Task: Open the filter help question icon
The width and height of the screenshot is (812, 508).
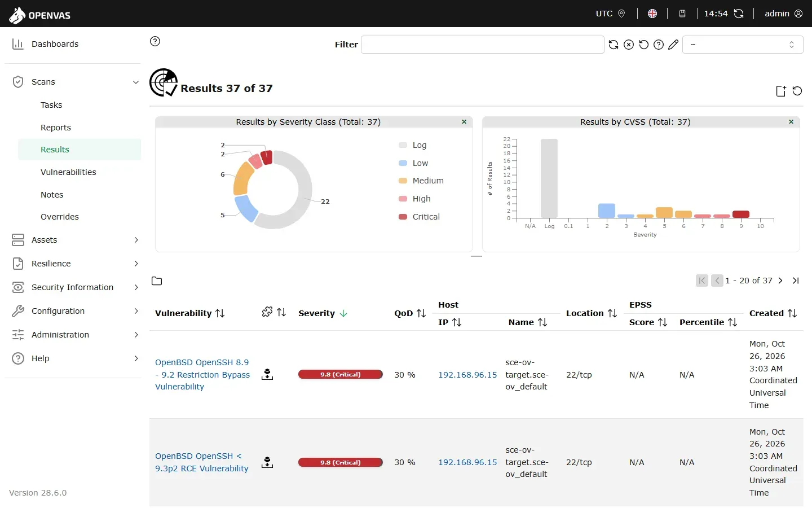Action: click(x=659, y=45)
